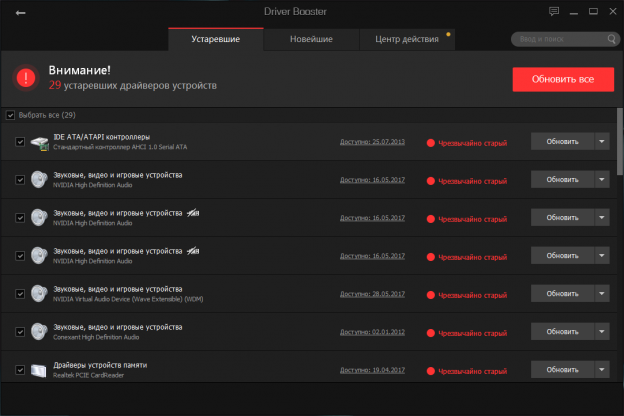Click speaker icon of first NVIDIA High Definition Audio
Screen dimensions: 624x416
(39, 180)
